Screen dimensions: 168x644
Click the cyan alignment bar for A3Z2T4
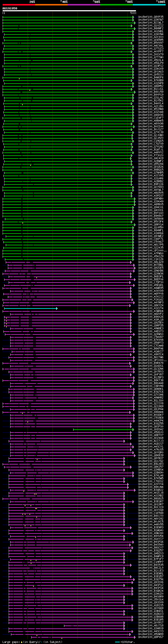[31, 308]
